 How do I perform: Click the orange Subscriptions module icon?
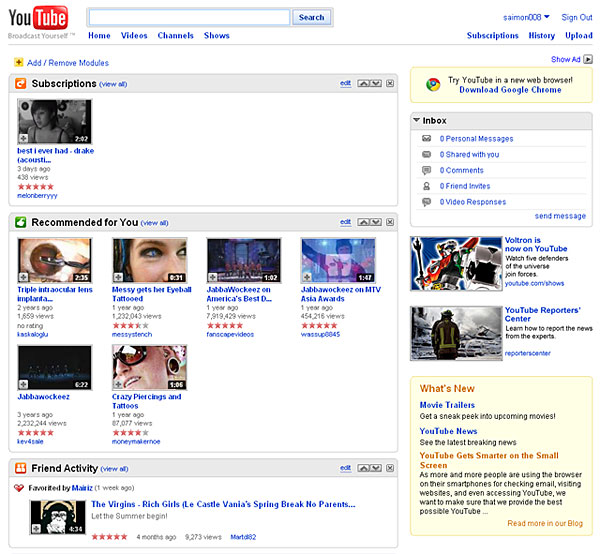[21, 83]
